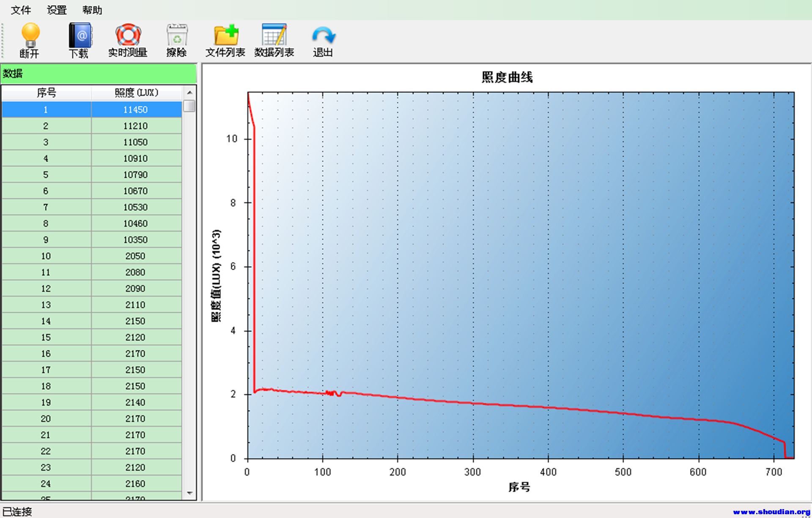
Task: Click sequence number 17 cell
Action: tap(46, 370)
